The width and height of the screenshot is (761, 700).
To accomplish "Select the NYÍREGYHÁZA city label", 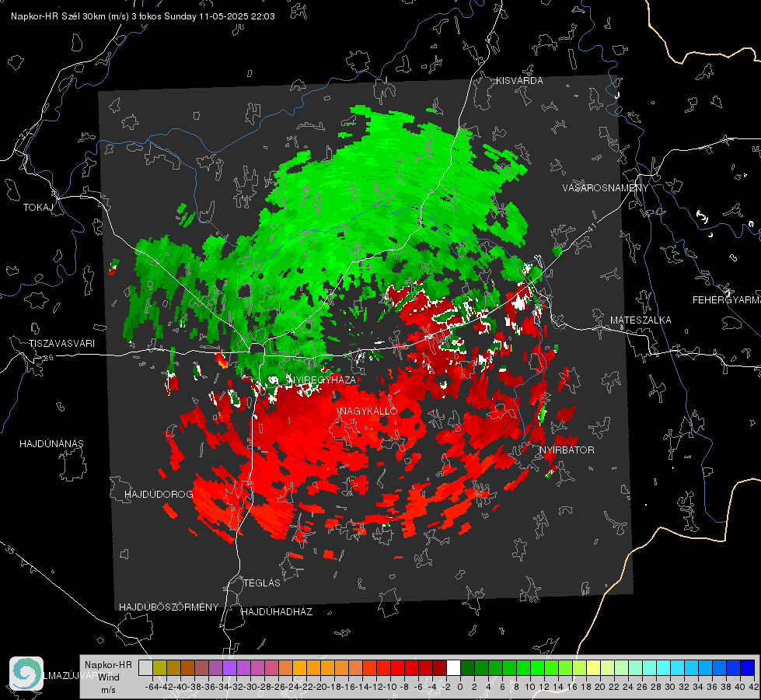I will (x=323, y=380).
